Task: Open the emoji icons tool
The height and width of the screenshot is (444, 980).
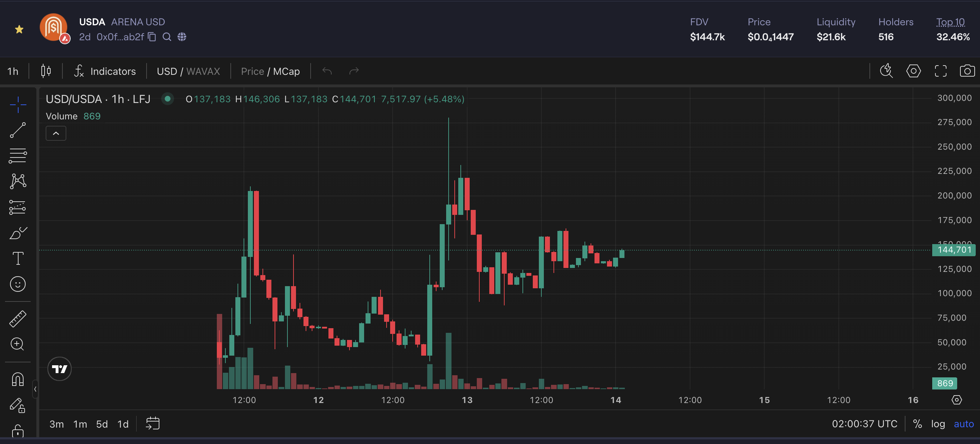Action: (17, 284)
